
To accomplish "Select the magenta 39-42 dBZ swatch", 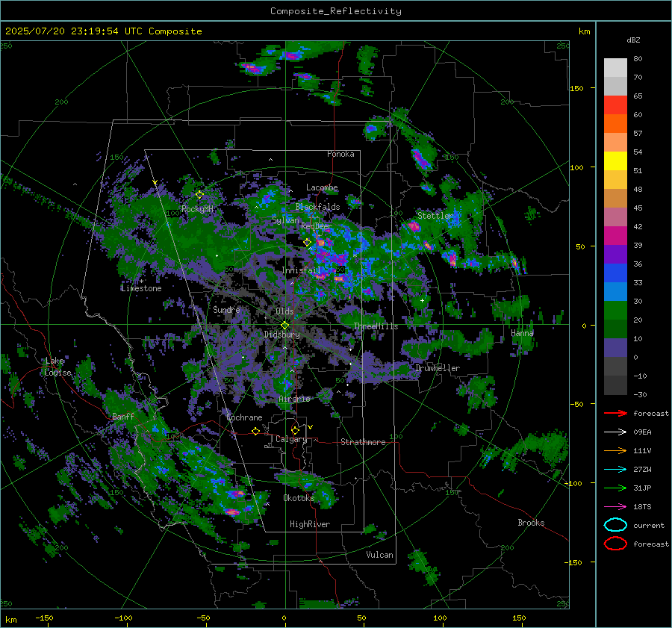I will [615, 236].
